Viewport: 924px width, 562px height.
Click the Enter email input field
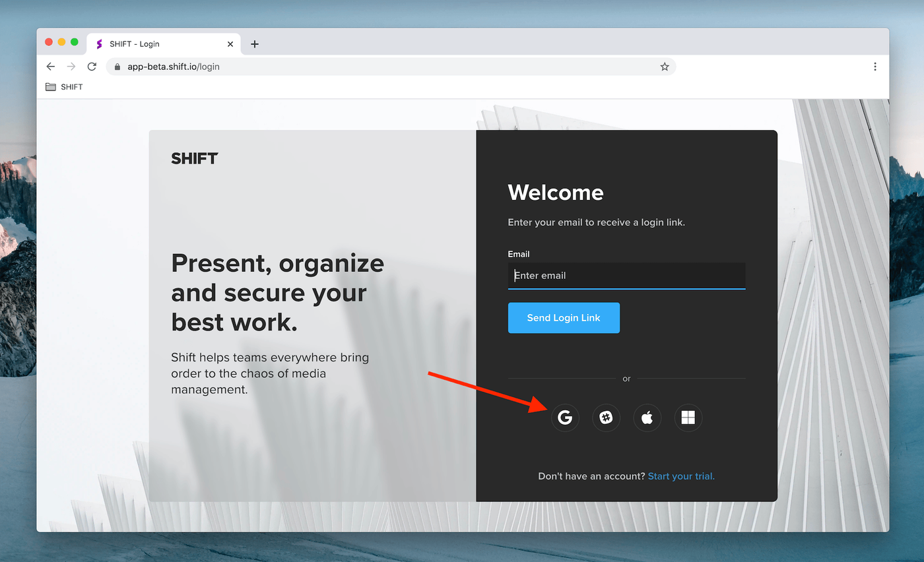626,275
